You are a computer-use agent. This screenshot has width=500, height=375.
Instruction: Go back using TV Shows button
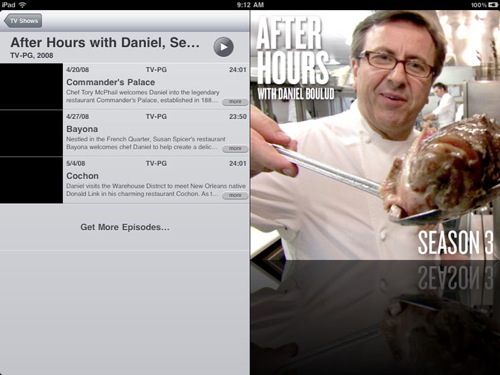click(x=23, y=21)
